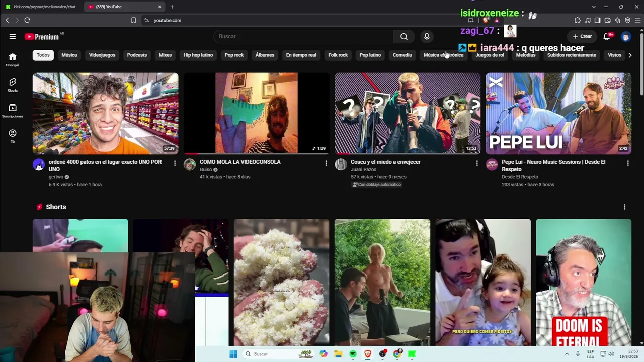
Task: Open the YouTube guide hamburger menu
Action: coord(13,36)
